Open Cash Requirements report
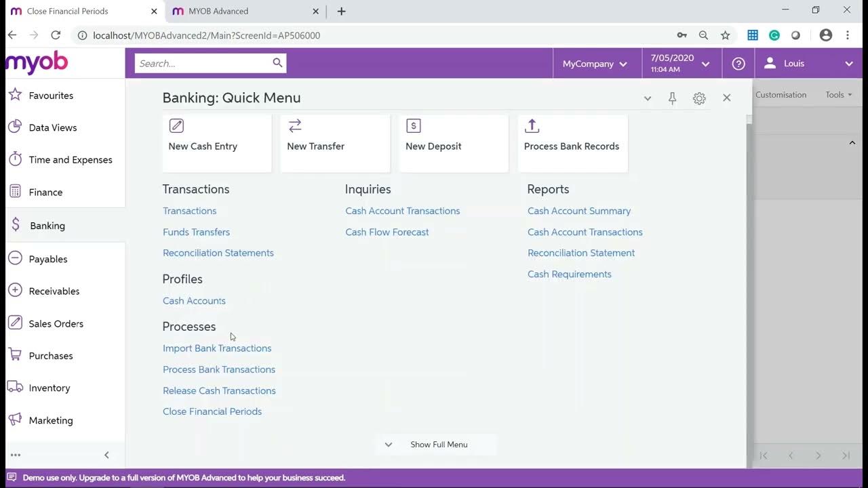This screenshot has width=868, height=488. click(x=570, y=274)
